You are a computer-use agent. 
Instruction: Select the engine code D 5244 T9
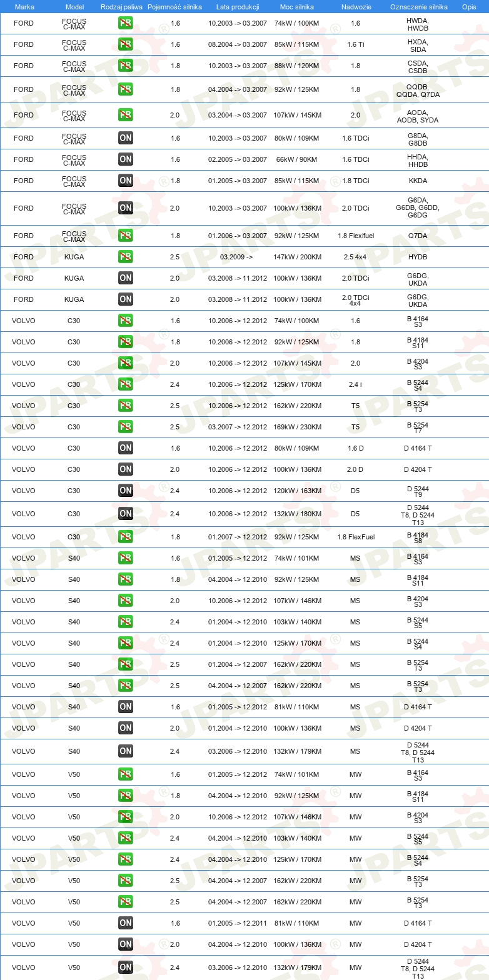(x=418, y=491)
